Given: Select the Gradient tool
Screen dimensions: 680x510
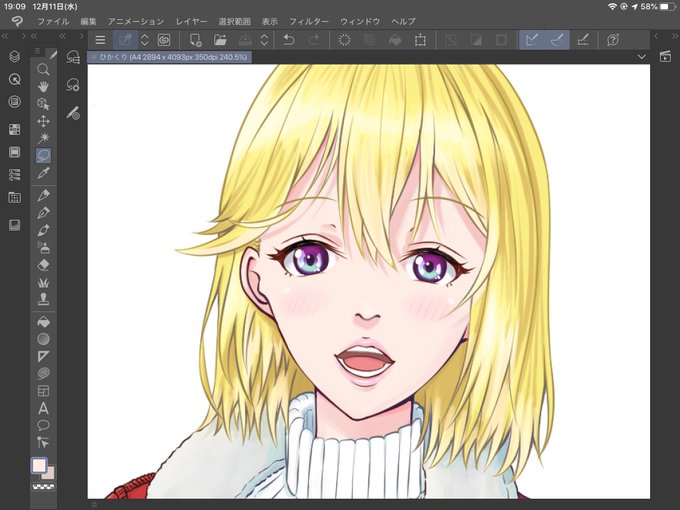Looking at the screenshot, I should [x=43, y=339].
